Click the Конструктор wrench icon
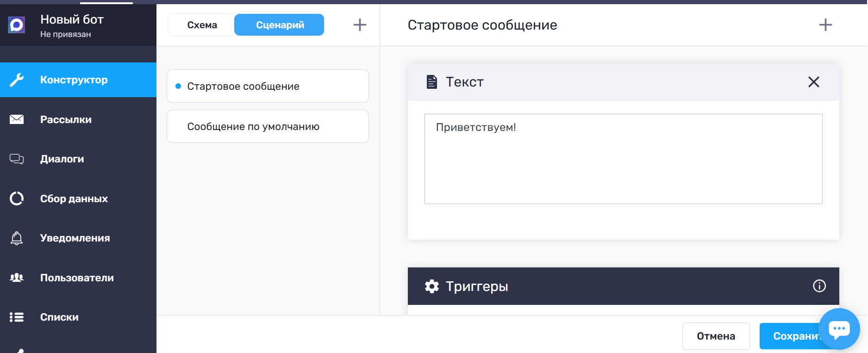Viewport: 868px width, 353px height. [17, 80]
